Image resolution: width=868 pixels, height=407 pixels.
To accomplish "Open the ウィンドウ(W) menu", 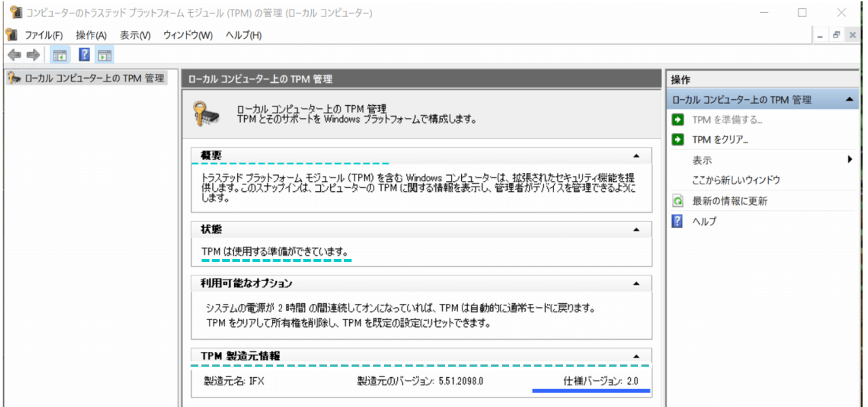I will (188, 35).
